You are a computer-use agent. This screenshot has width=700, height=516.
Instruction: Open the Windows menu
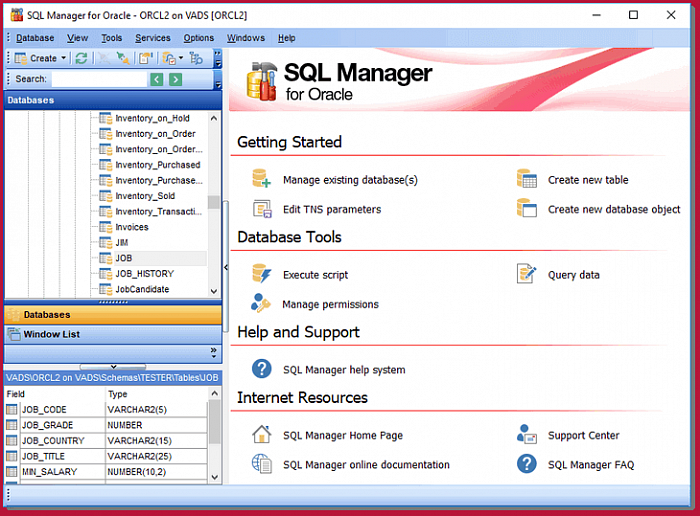(246, 38)
